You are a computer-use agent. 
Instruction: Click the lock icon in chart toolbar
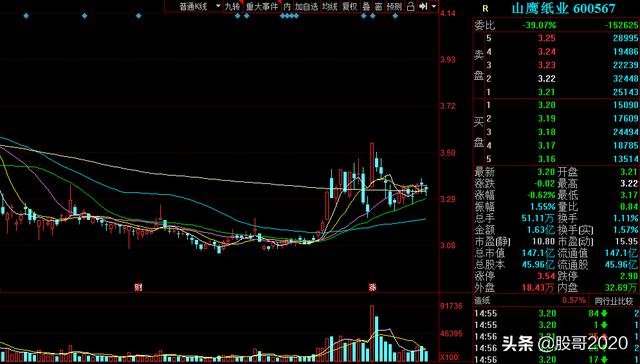click(x=411, y=6)
